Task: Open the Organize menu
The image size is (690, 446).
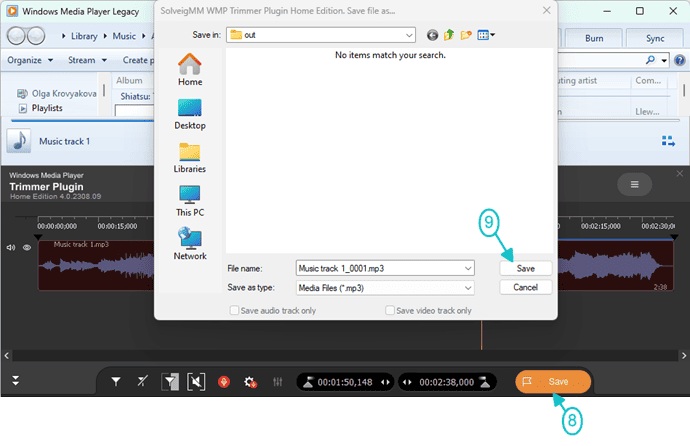Action: pyautogui.click(x=30, y=60)
